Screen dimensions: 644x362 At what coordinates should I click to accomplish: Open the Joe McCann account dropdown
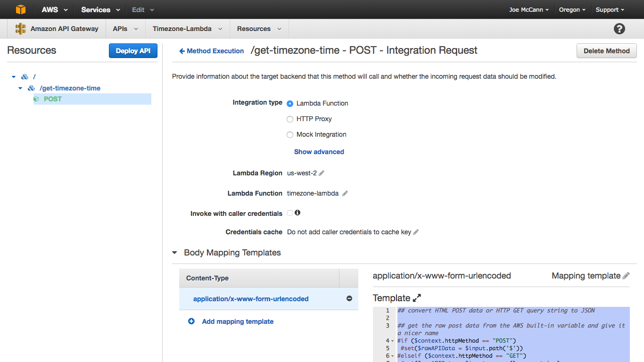point(529,9)
